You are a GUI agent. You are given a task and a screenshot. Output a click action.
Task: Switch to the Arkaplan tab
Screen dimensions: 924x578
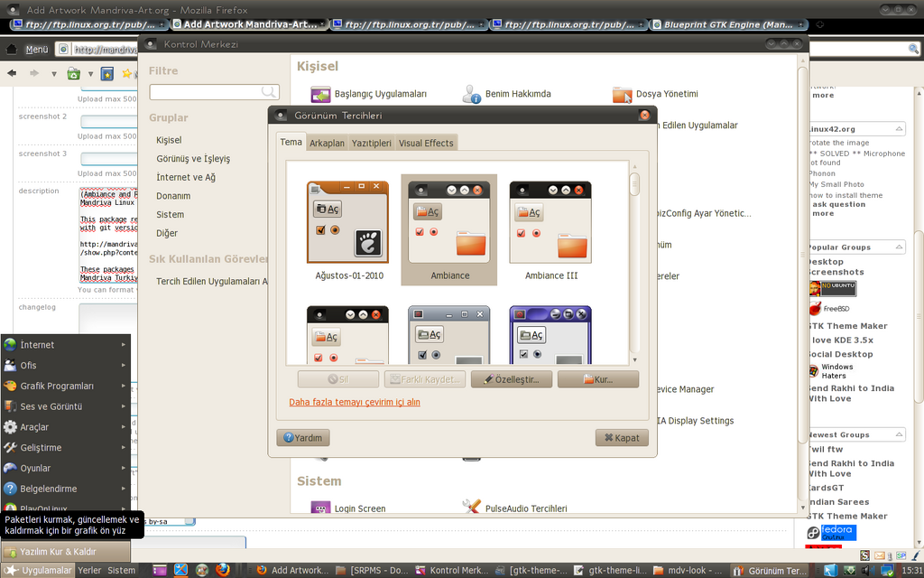tap(327, 143)
